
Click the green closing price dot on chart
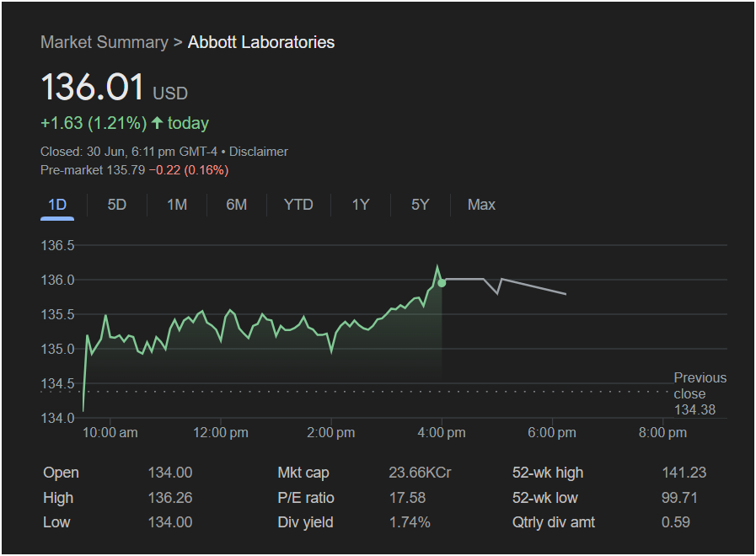442,283
